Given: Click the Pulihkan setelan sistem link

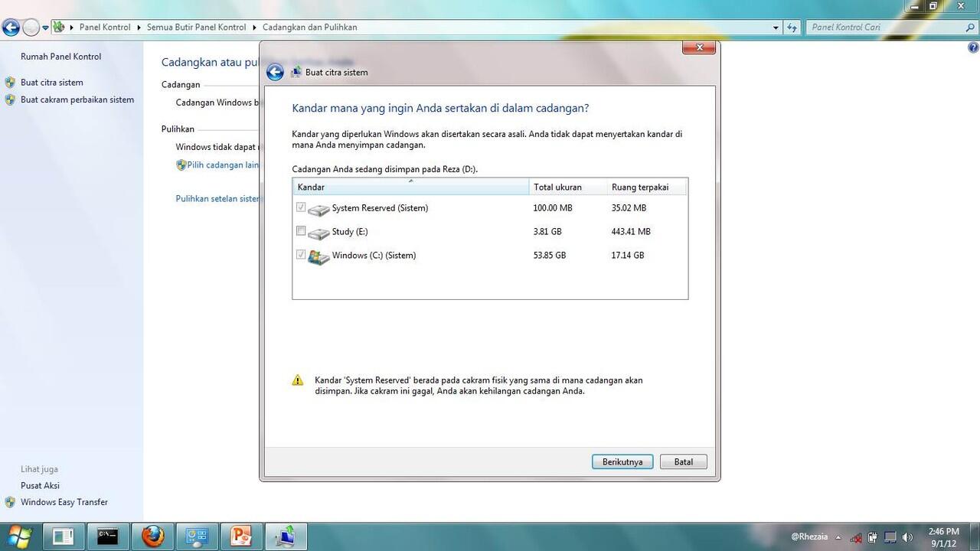Looking at the screenshot, I should pyautogui.click(x=217, y=198).
